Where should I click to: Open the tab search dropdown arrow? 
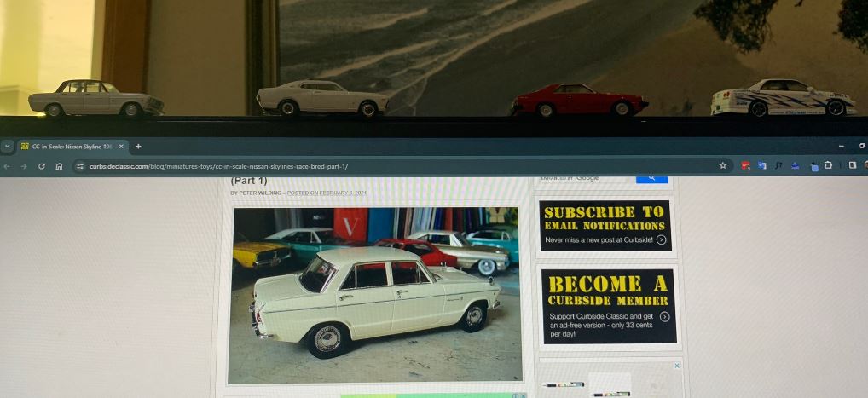click(x=7, y=147)
